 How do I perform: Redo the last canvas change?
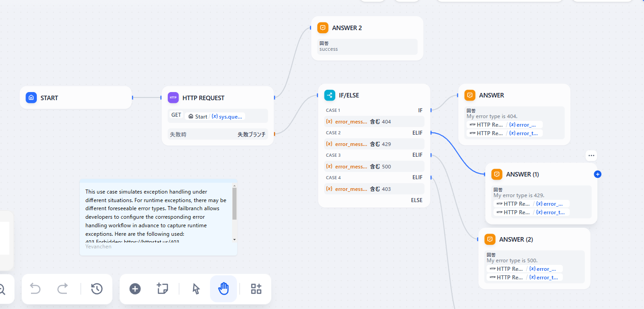63,289
